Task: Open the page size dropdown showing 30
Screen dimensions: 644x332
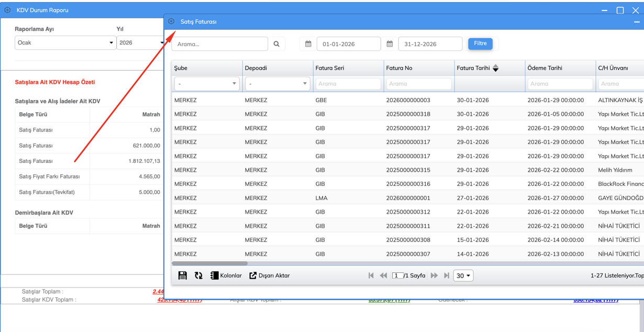Action: (x=463, y=275)
